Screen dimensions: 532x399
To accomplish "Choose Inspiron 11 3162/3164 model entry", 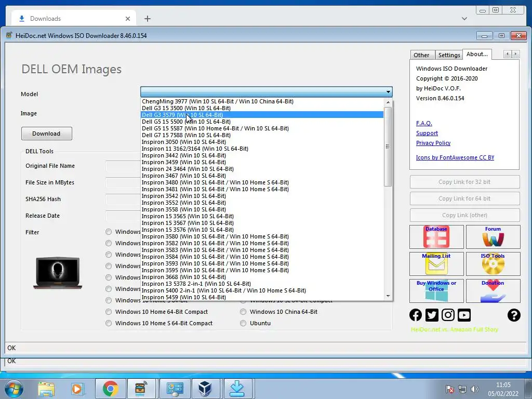I will coord(262,149).
